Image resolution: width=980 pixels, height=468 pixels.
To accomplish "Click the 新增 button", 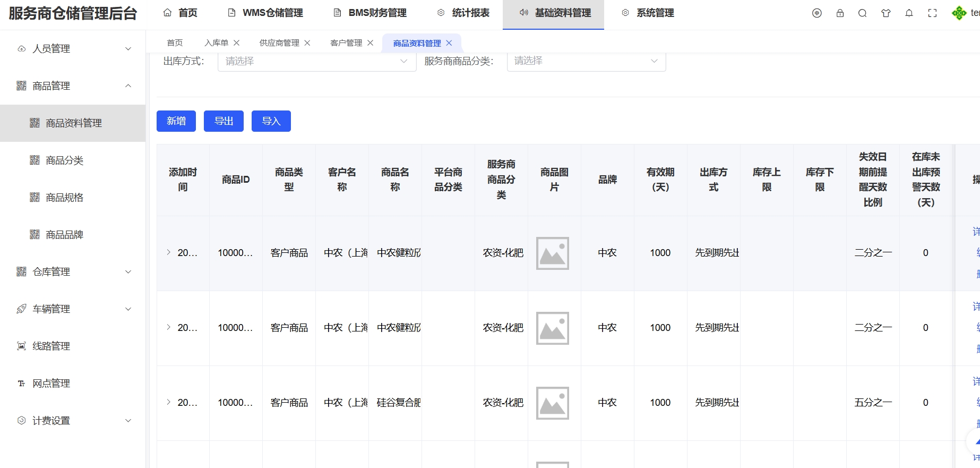I will [176, 121].
